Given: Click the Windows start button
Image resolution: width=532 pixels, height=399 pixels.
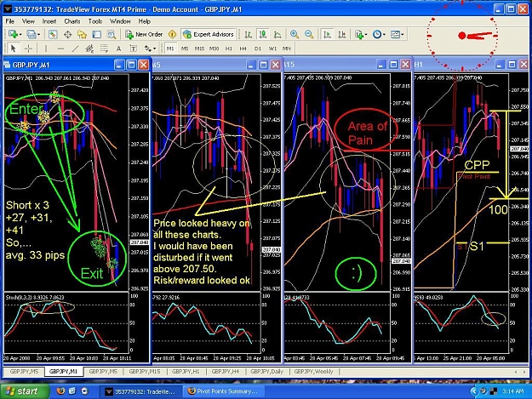Looking at the screenshot, I should click(x=24, y=391).
